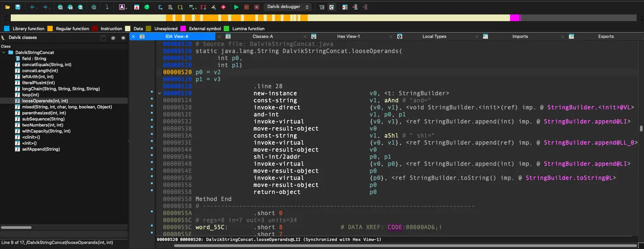
Task: Open the dropdown beside the purple A icon
Action: click(127, 7)
